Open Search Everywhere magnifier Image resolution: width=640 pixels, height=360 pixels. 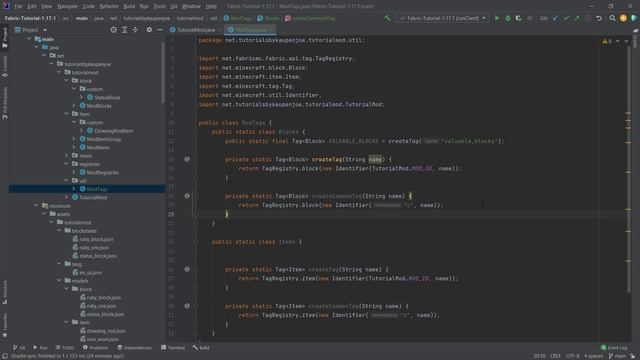(x=612, y=18)
